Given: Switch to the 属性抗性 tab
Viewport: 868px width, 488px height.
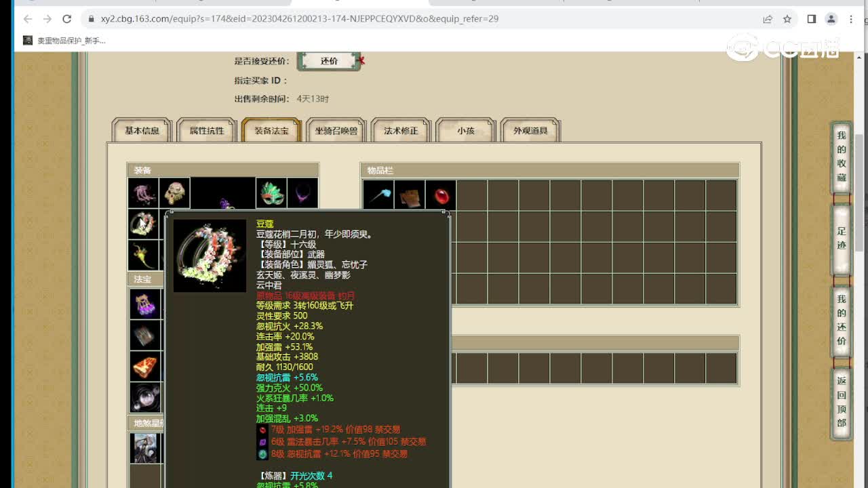Looking at the screenshot, I should tap(207, 130).
